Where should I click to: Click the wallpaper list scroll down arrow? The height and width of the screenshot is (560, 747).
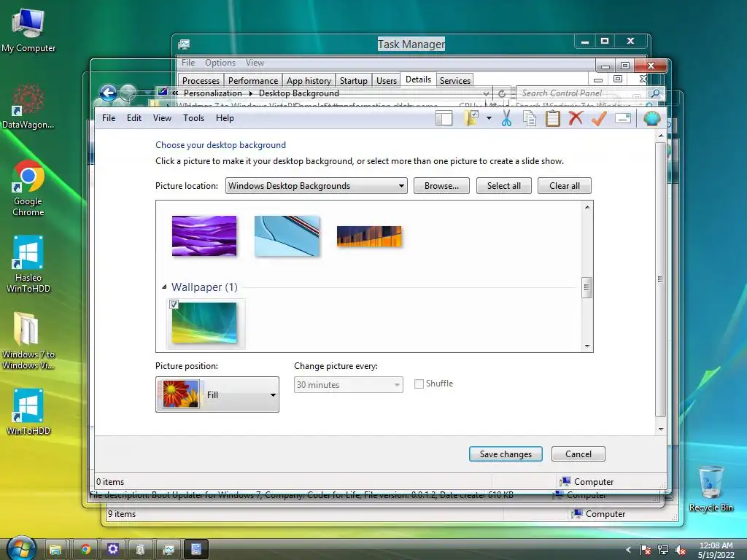point(587,346)
